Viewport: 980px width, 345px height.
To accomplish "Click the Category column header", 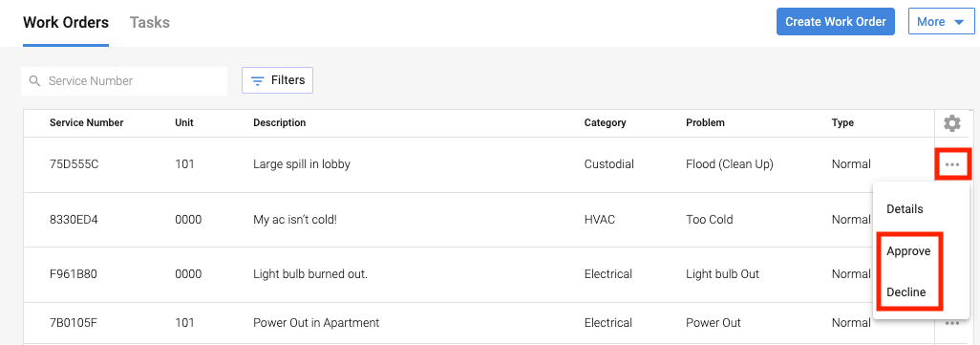I will [x=605, y=122].
